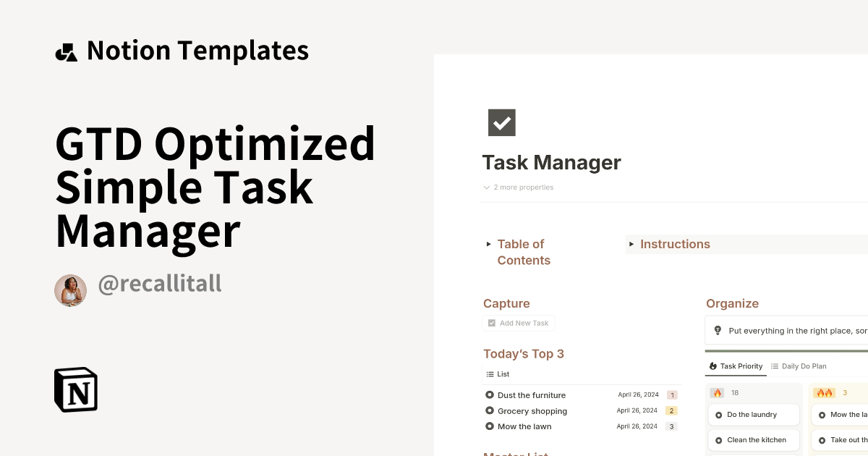
Task: Click the flame icon on Task Priority tab
Action: (x=713, y=366)
